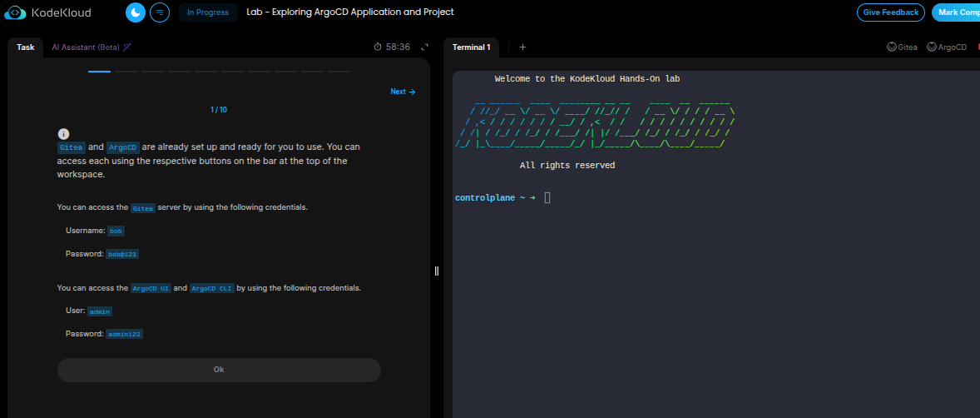The image size is (980, 418).
Task: Click the KodeKloud logo
Action: 47,12
